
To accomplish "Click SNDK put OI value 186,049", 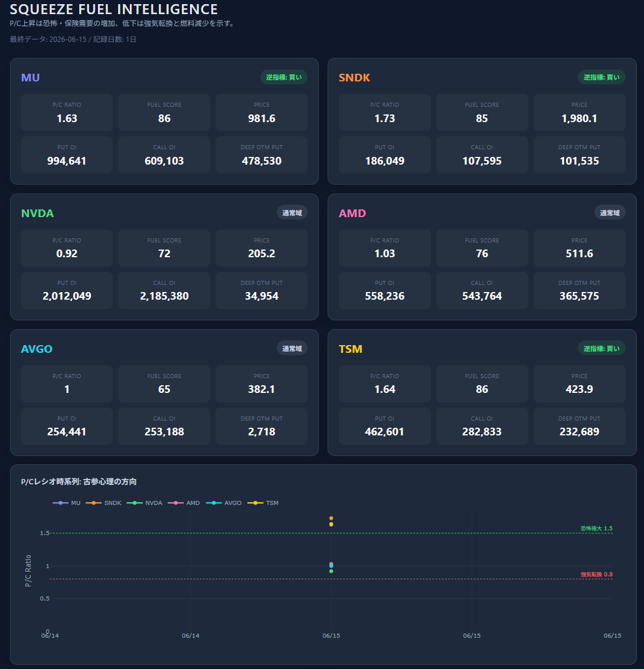I will [384, 161].
